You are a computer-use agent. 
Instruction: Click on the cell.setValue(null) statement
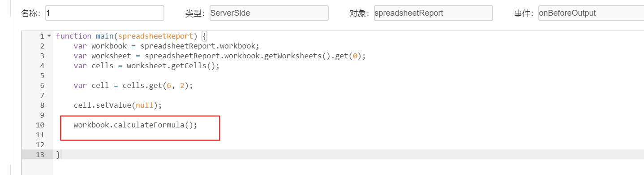click(x=117, y=105)
